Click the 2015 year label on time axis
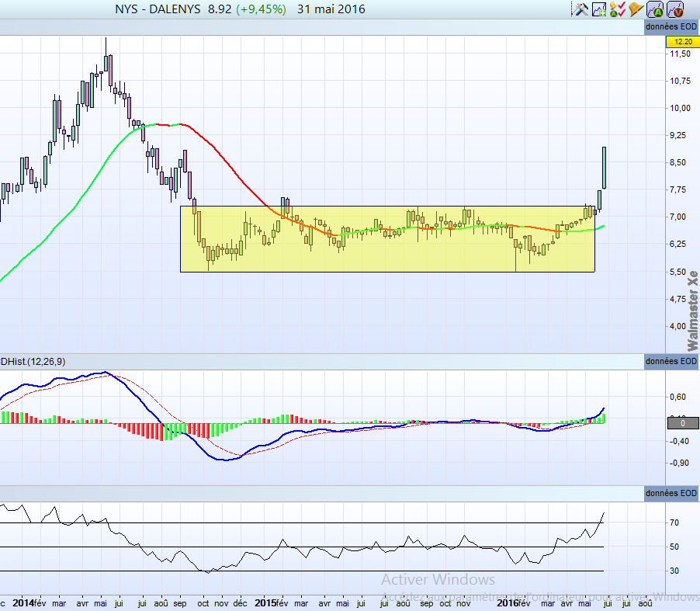 pyautogui.click(x=265, y=603)
